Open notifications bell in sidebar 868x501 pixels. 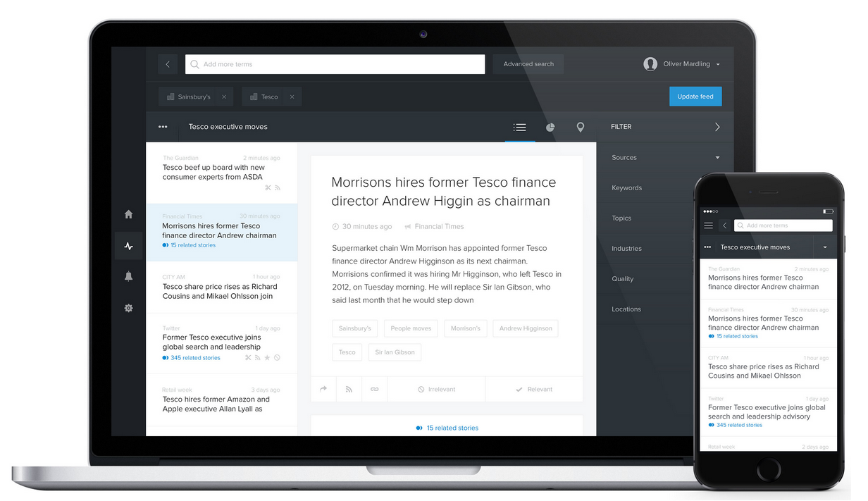point(128,277)
